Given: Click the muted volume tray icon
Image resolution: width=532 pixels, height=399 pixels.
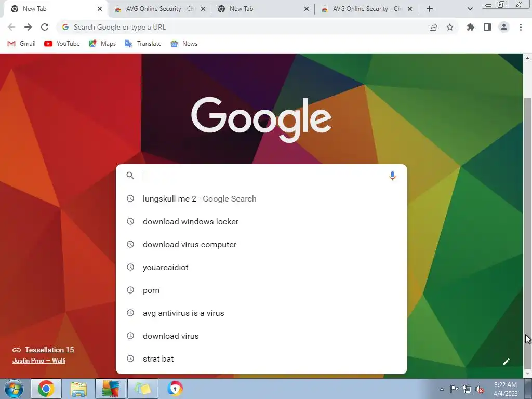Looking at the screenshot, I should click(x=480, y=389).
